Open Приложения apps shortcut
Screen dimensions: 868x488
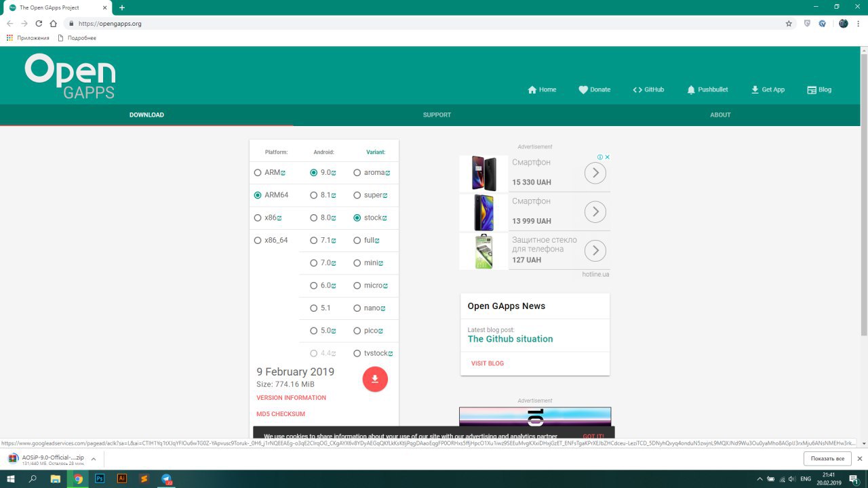28,38
